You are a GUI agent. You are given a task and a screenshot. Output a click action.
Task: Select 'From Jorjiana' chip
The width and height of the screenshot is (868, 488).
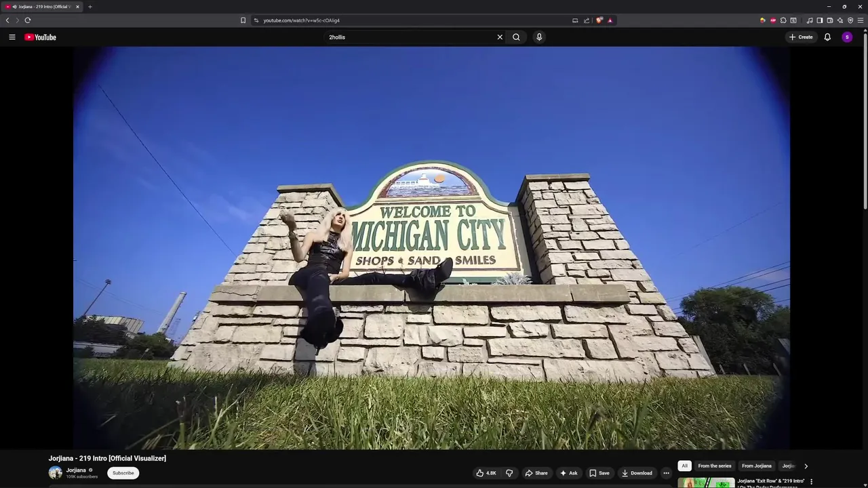point(757,466)
